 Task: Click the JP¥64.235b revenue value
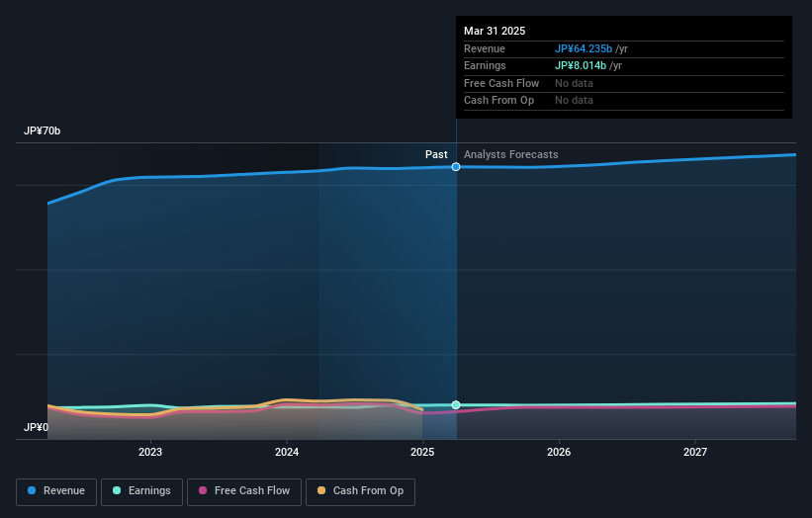584,48
